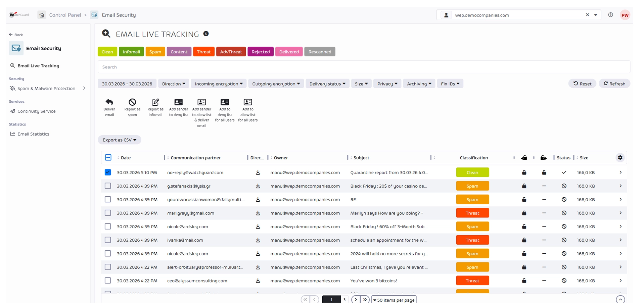Click the email Search input field
The image size is (644, 304).
coord(364,67)
